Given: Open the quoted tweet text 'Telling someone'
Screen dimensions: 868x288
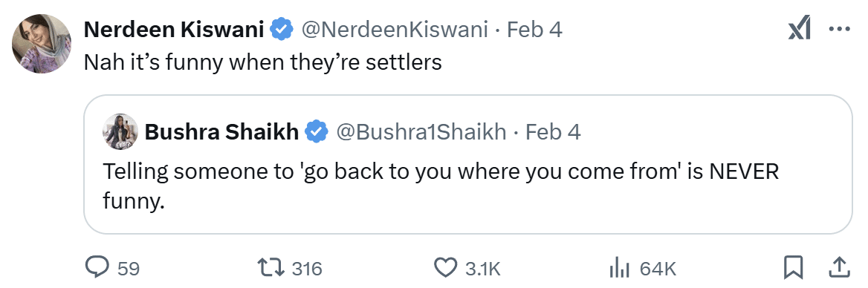Looking at the screenshot, I should 441,187.
